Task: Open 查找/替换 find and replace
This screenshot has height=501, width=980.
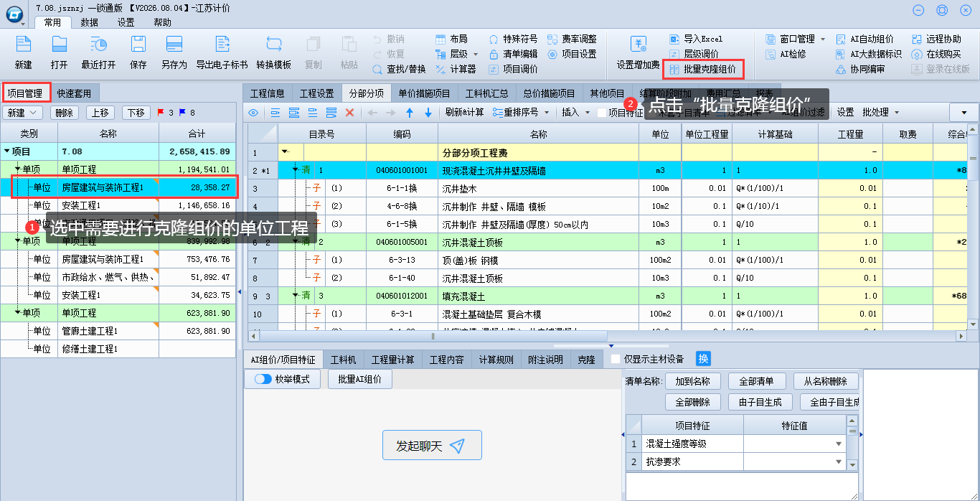Action: click(x=400, y=69)
